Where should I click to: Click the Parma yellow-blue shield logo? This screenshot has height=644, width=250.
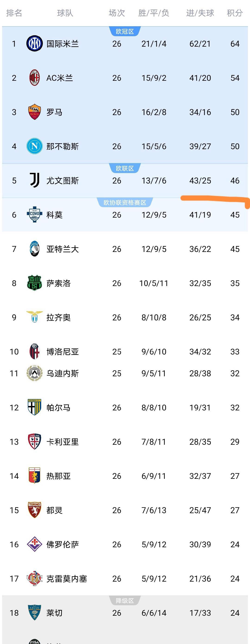click(x=34, y=407)
